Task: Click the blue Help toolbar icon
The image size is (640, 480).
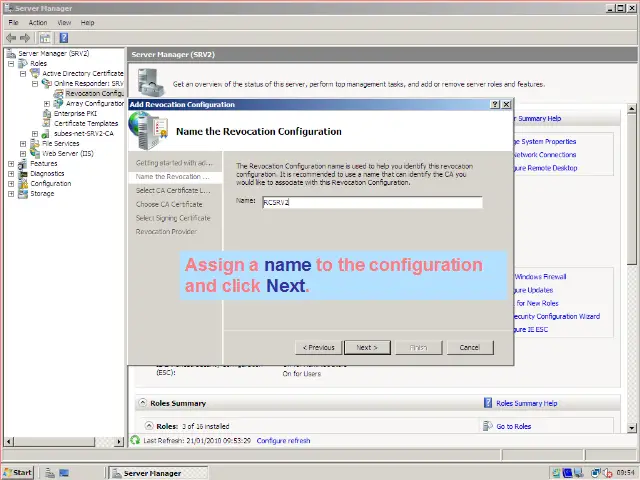Action: tap(64, 38)
